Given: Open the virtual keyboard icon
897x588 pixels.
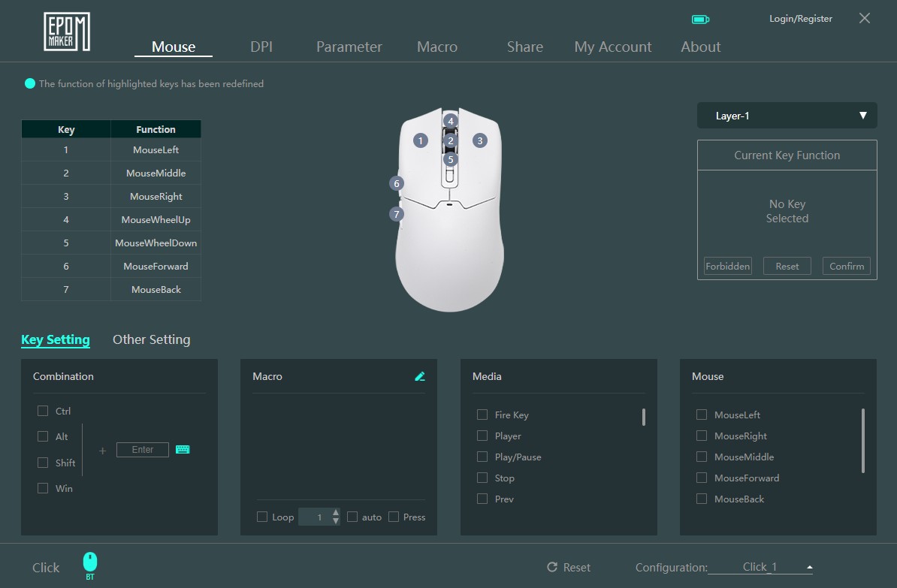Looking at the screenshot, I should point(183,450).
